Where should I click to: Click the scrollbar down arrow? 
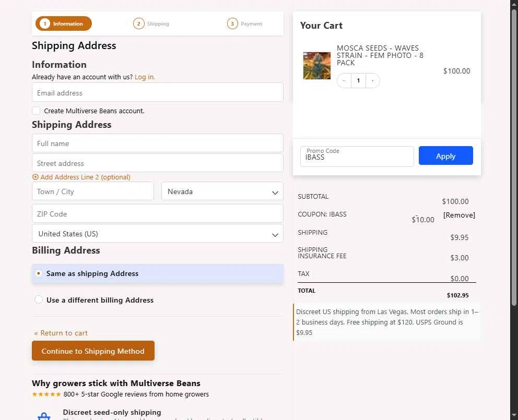tap(514, 416)
